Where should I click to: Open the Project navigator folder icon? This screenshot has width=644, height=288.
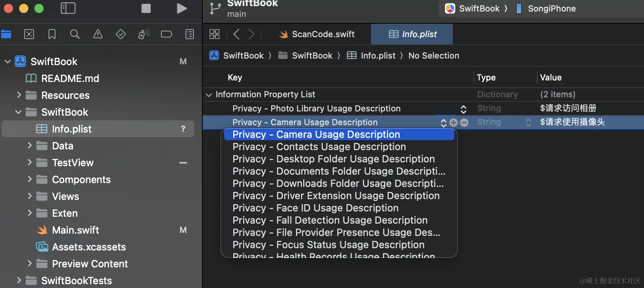[6, 34]
